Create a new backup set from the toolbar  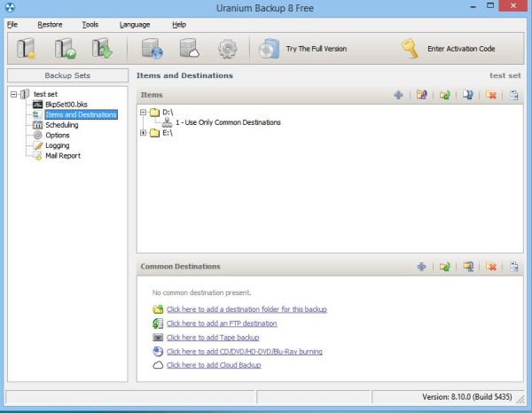[x=27, y=49]
